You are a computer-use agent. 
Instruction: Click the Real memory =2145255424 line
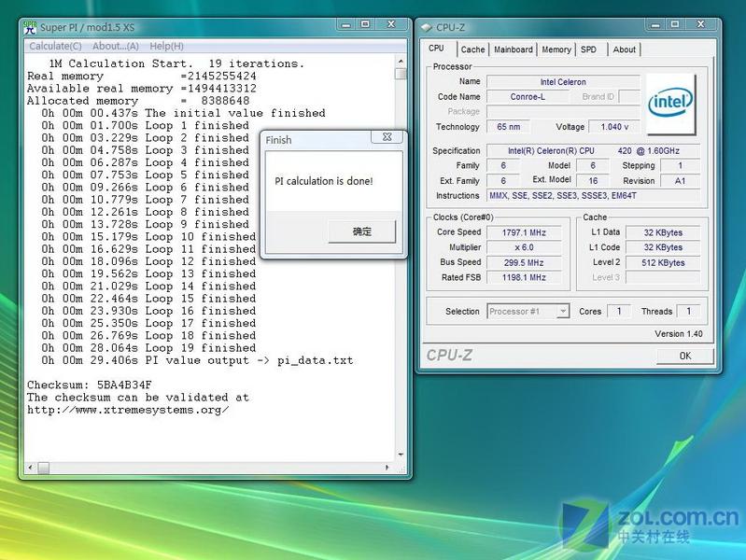142,76
